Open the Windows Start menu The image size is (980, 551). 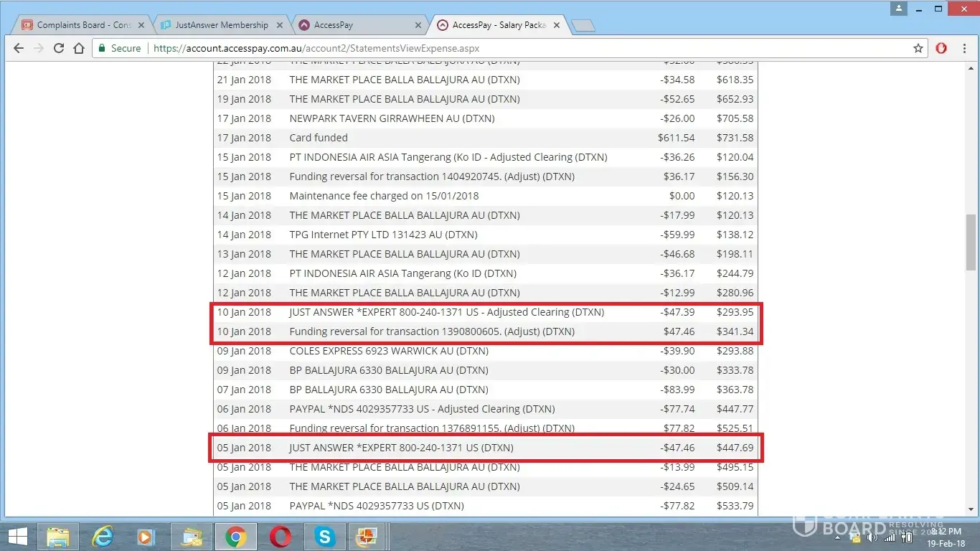click(17, 536)
